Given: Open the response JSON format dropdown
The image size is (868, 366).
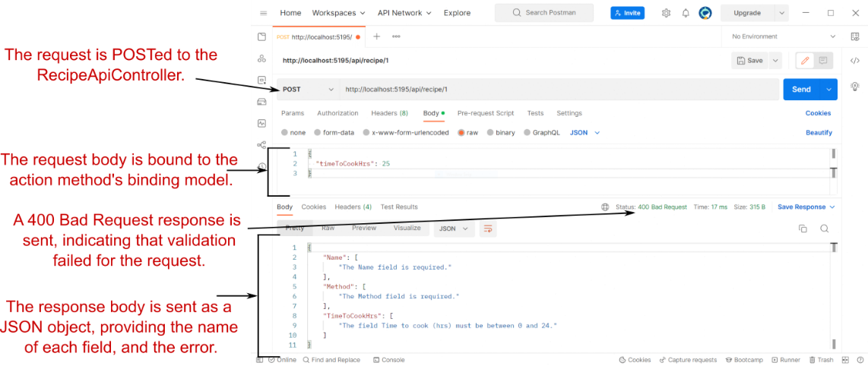Looking at the screenshot, I should pyautogui.click(x=454, y=229).
